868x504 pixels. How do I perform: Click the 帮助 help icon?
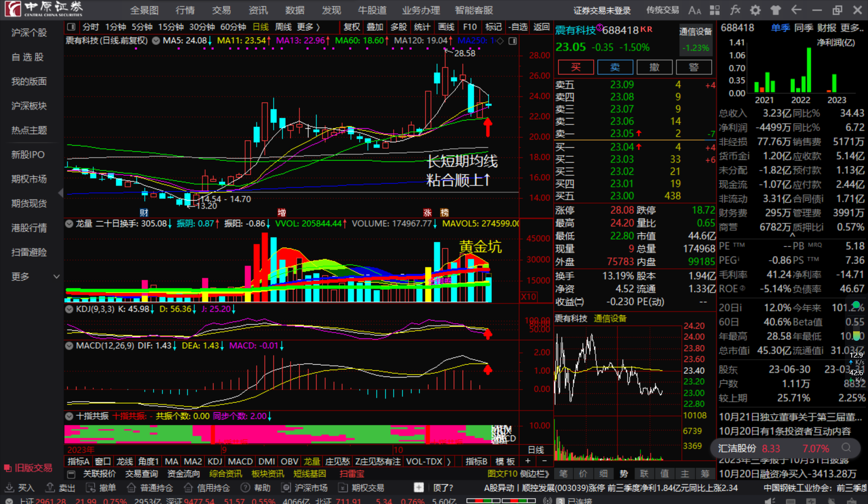245,488
